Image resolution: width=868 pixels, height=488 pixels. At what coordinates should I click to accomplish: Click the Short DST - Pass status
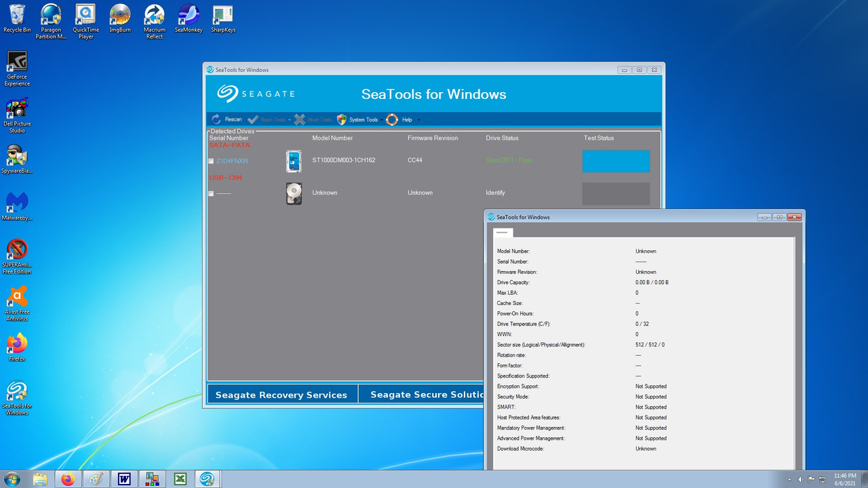[509, 161]
